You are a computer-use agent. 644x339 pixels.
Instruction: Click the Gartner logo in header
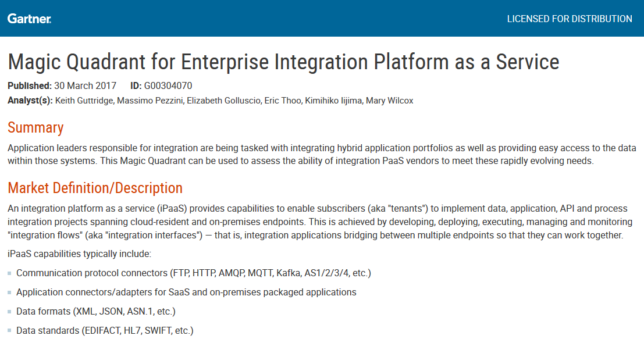click(29, 19)
